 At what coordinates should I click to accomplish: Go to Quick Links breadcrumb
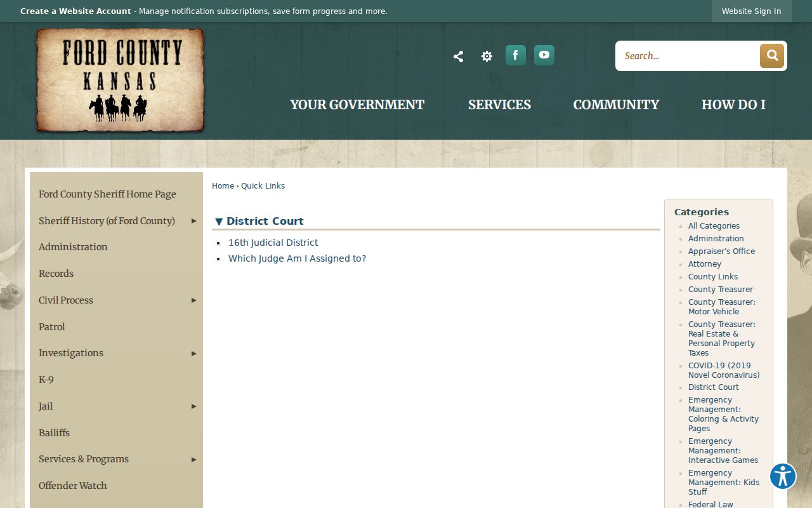pos(263,186)
